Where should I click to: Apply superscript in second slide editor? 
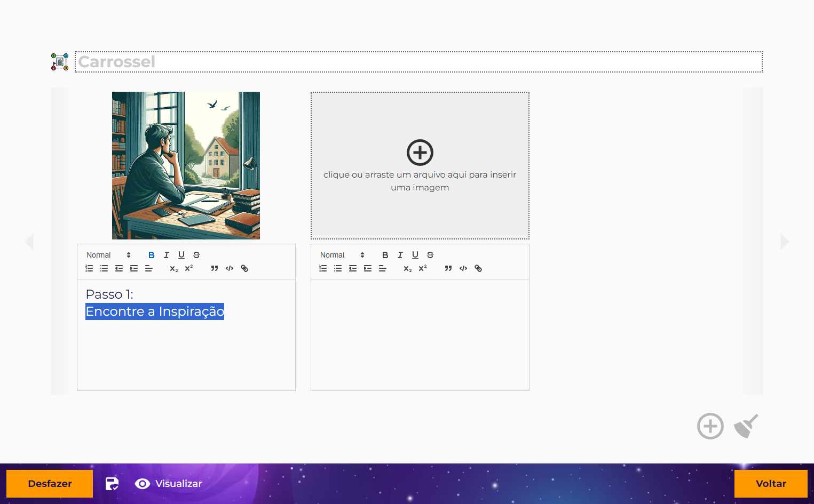423,268
